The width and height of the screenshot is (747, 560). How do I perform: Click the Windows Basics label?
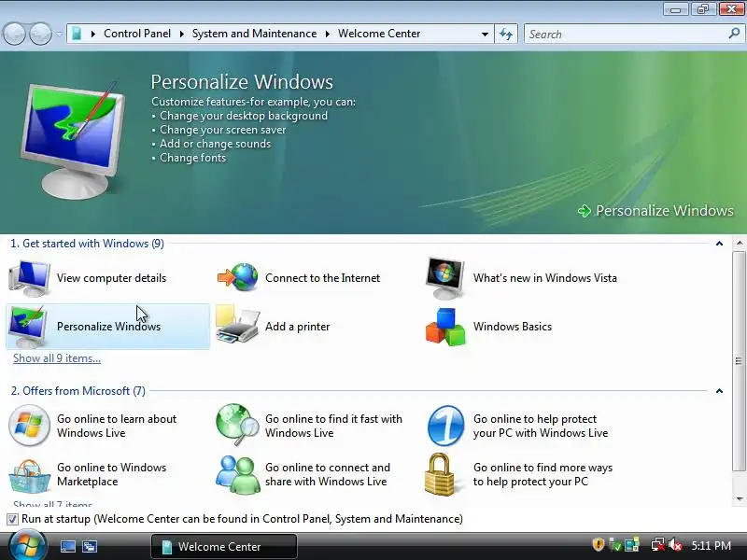pos(513,327)
